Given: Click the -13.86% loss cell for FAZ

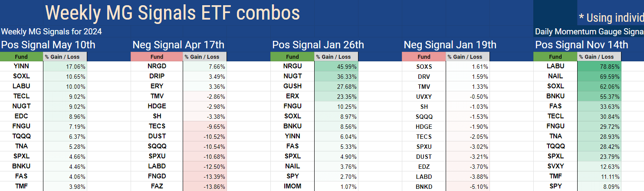Looking at the screenshot, I should [204, 186].
